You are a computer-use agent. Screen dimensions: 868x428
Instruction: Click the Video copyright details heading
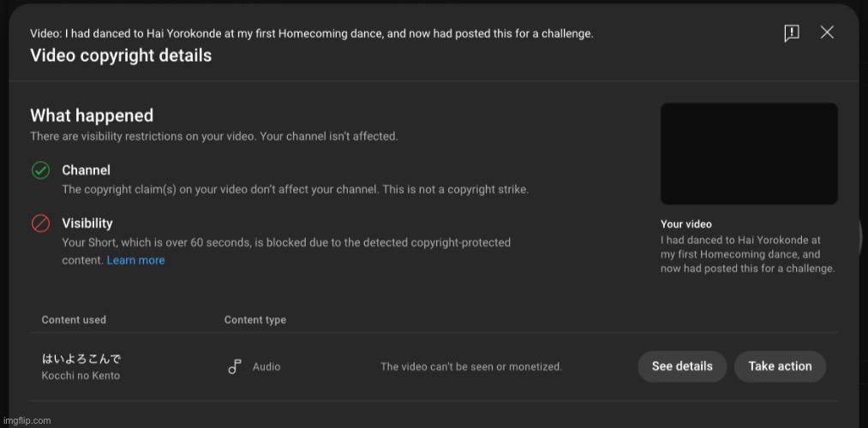click(x=121, y=56)
